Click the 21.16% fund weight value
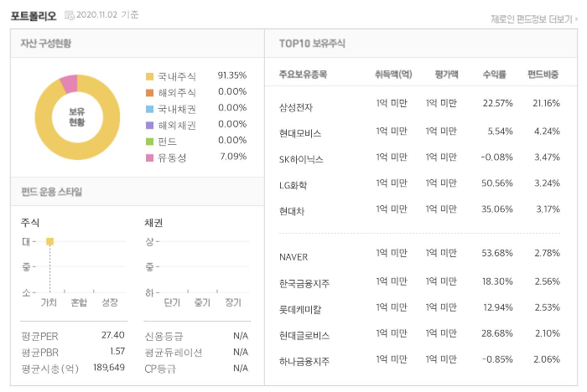This screenshot has height=392, width=587. [546, 103]
